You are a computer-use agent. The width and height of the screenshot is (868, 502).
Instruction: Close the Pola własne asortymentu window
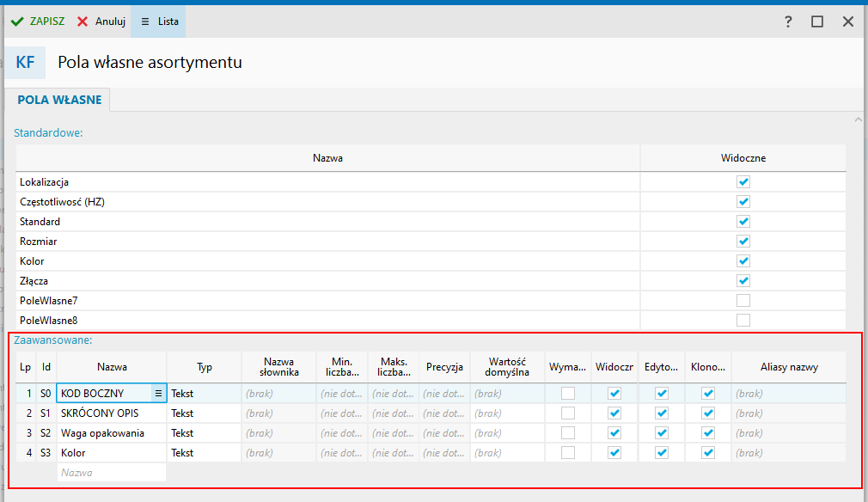[847, 21]
